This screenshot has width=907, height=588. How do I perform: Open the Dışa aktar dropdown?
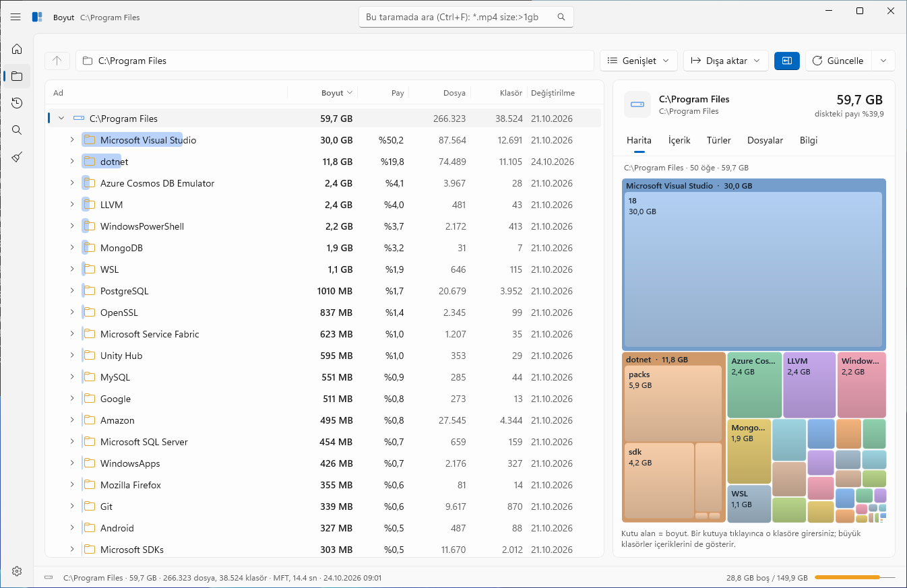point(726,61)
